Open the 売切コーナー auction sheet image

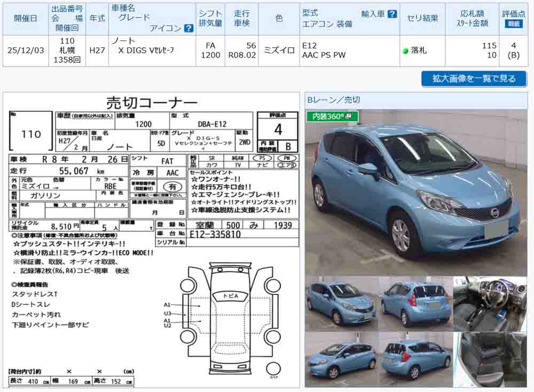click(152, 240)
